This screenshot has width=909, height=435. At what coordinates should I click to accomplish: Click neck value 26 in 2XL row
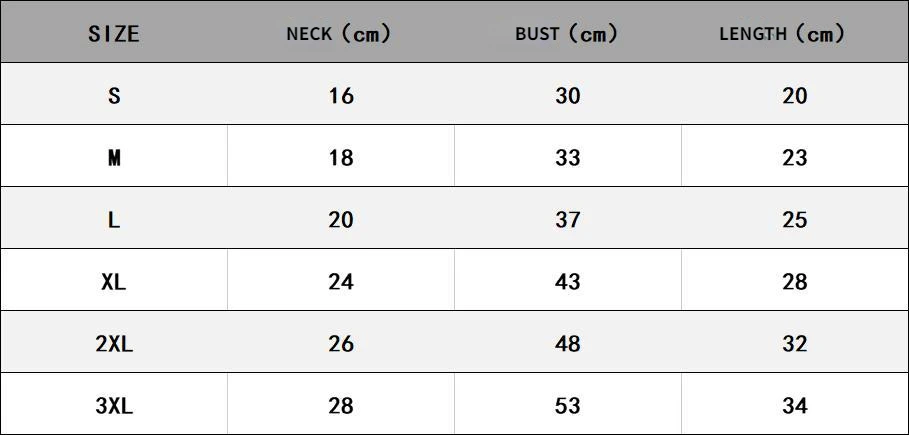(x=341, y=344)
